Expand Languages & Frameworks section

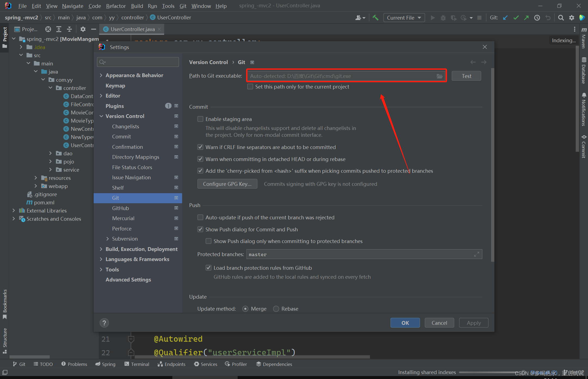point(101,259)
